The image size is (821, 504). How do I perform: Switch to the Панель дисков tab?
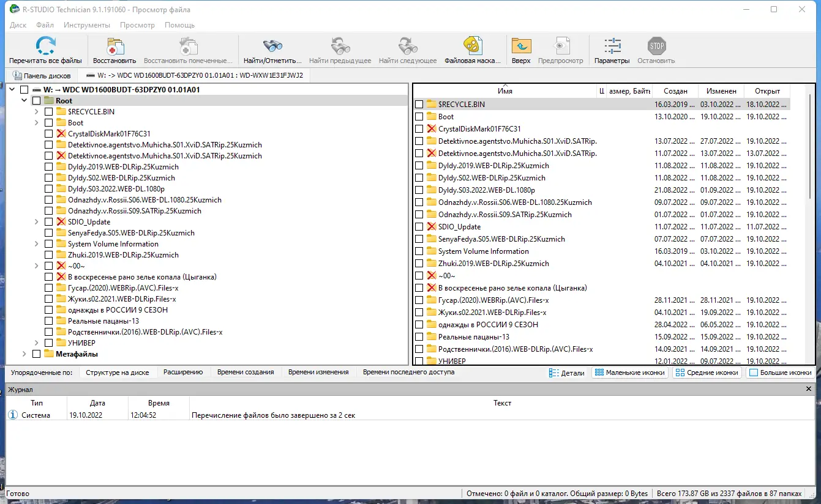coord(42,76)
